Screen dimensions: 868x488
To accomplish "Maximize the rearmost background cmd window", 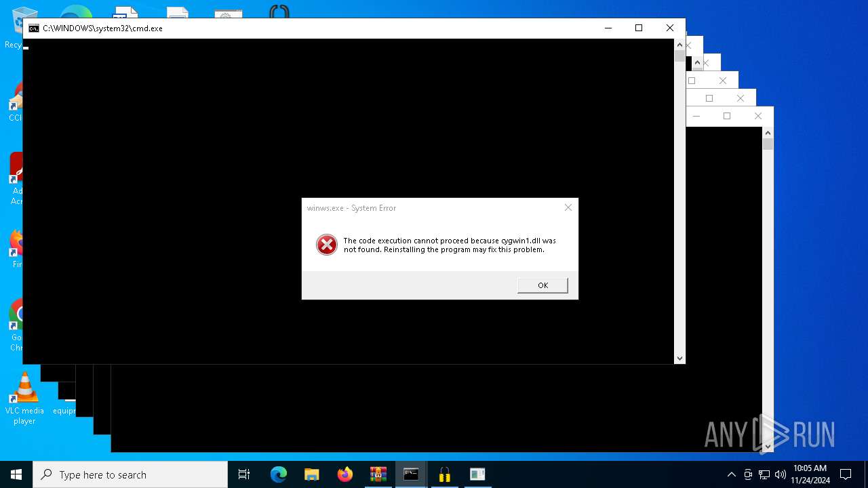I will pyautogui.click(x=727, y=116).
